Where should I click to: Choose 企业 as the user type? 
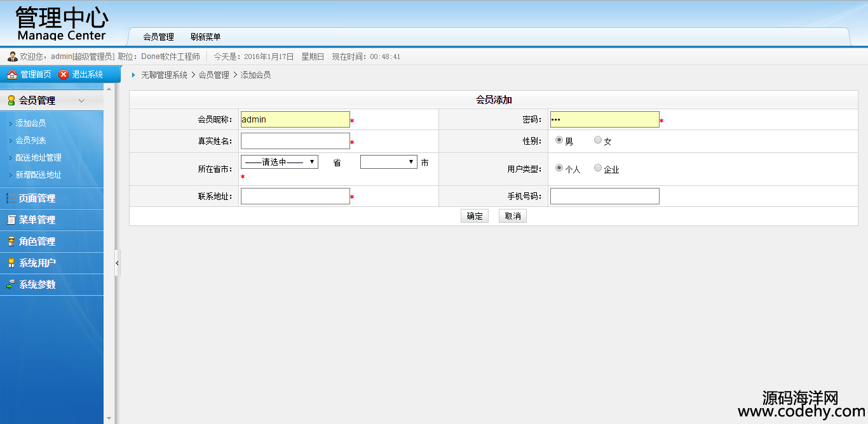(598, 168)
